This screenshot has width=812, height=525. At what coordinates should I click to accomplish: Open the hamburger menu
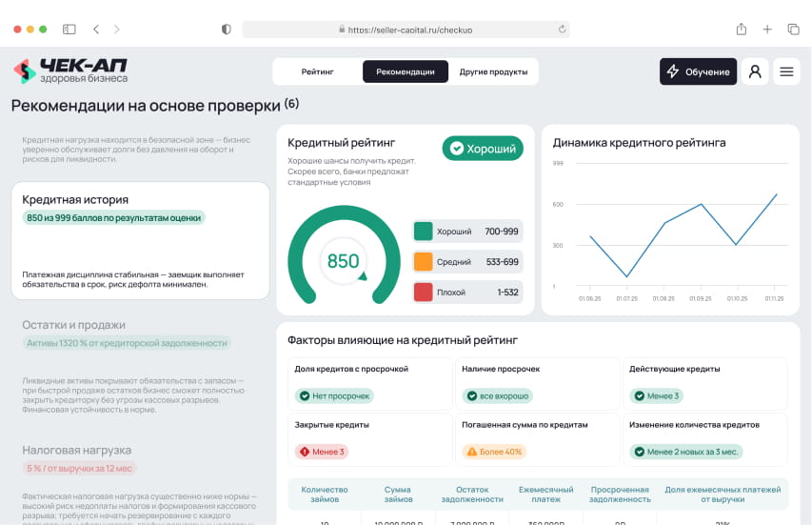[x=786, y=71]
